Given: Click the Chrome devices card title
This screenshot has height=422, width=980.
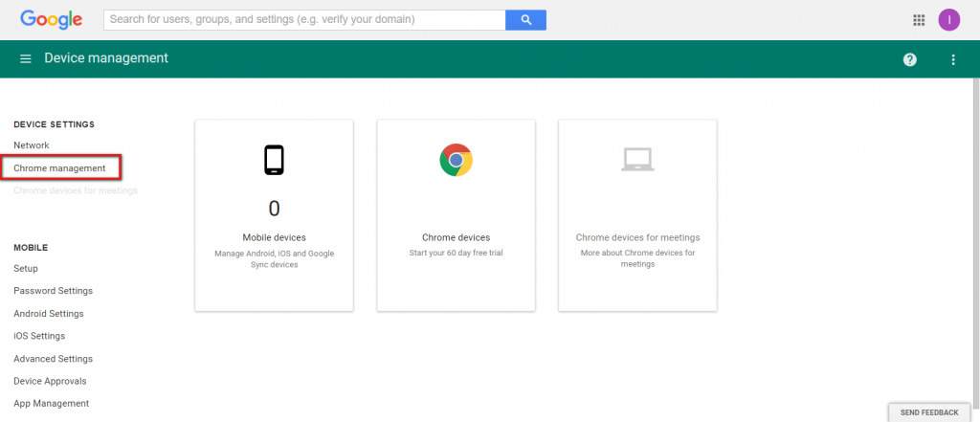Looking at the screenshot, I should [x=456, y=237].
